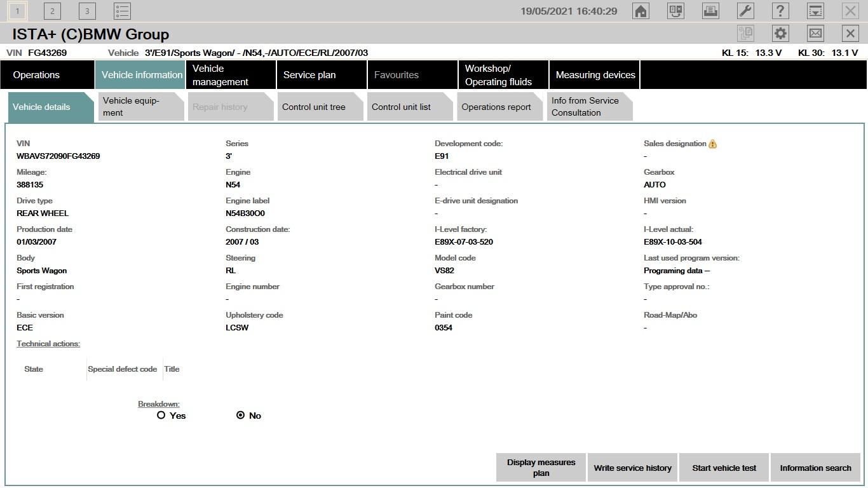Click the home icon in the top toolbar
Viewport: 868px width, 488px height.
coord(641,11)
